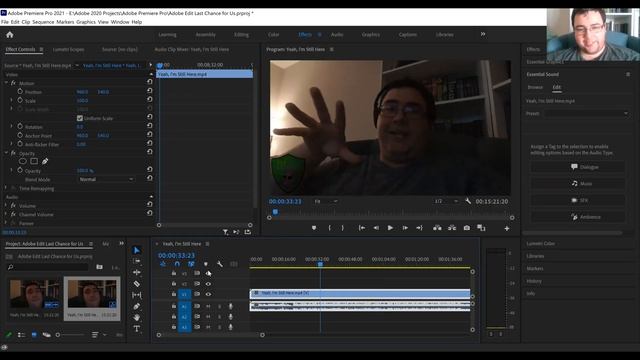This screenshot has width=640, height=360.
Task: Click Export Frame camera icon
Action: click(467, 228)
